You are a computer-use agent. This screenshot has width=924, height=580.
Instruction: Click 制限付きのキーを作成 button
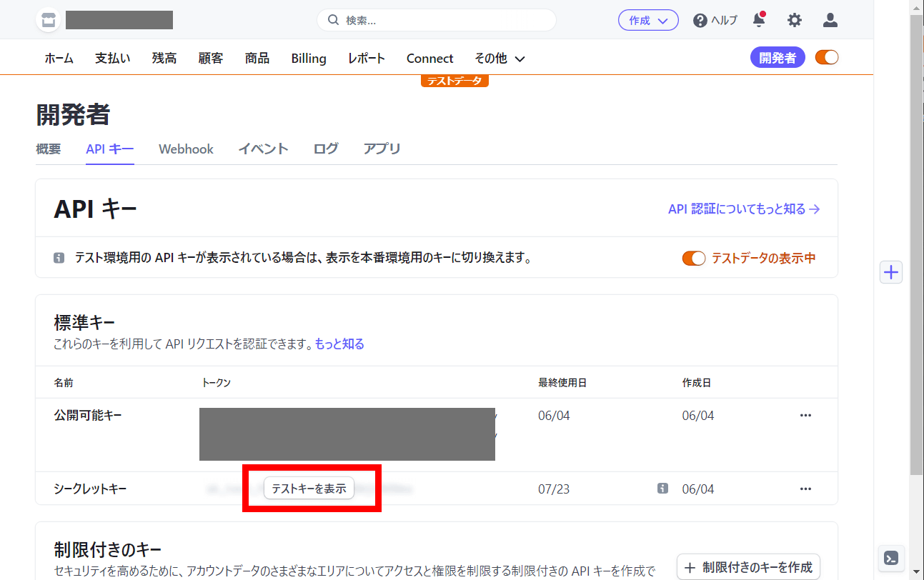748,568
